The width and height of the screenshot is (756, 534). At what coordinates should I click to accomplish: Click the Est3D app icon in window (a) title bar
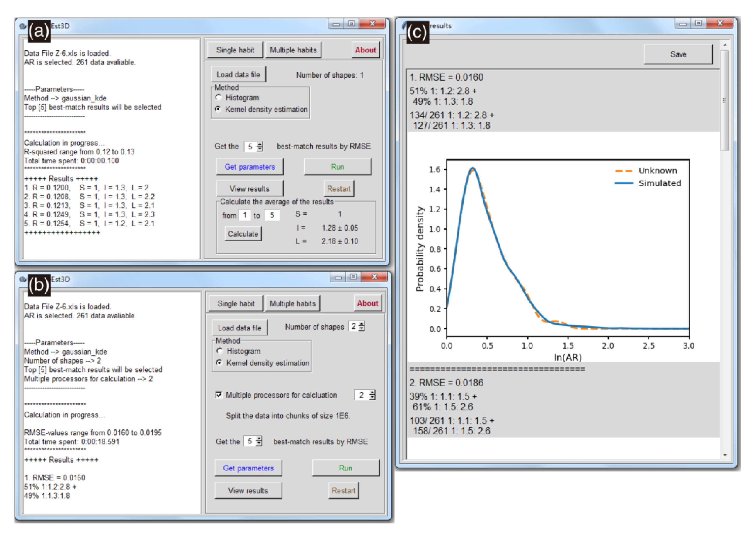pos(23,26)
